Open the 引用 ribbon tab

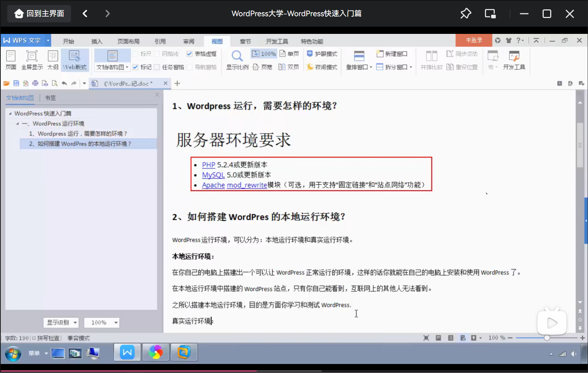coord(160,41)
